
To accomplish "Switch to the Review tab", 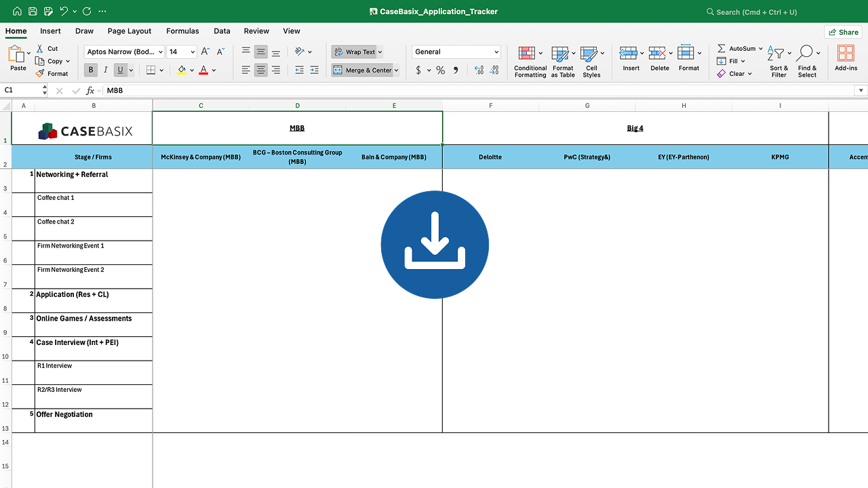I will point(256,31).
